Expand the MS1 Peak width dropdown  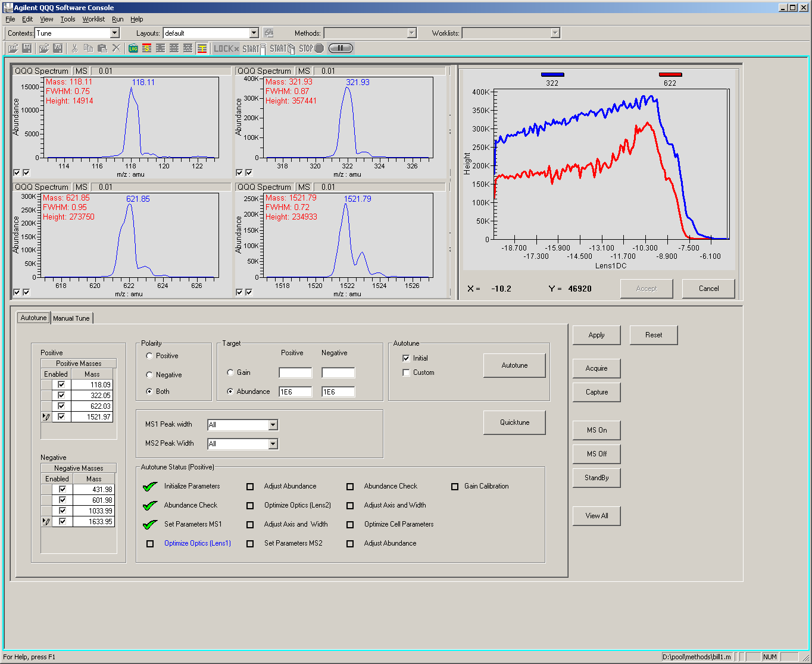coord(273,425)
